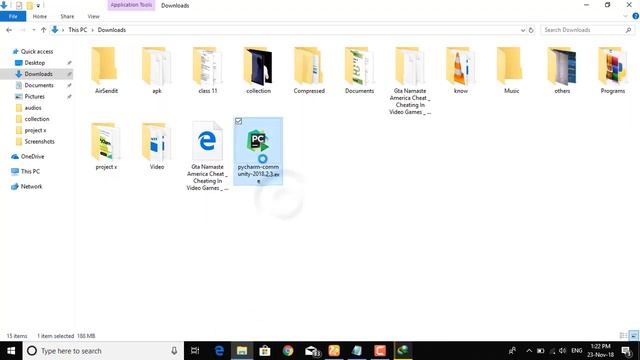Open recent locations dropdown

point(33,30)
